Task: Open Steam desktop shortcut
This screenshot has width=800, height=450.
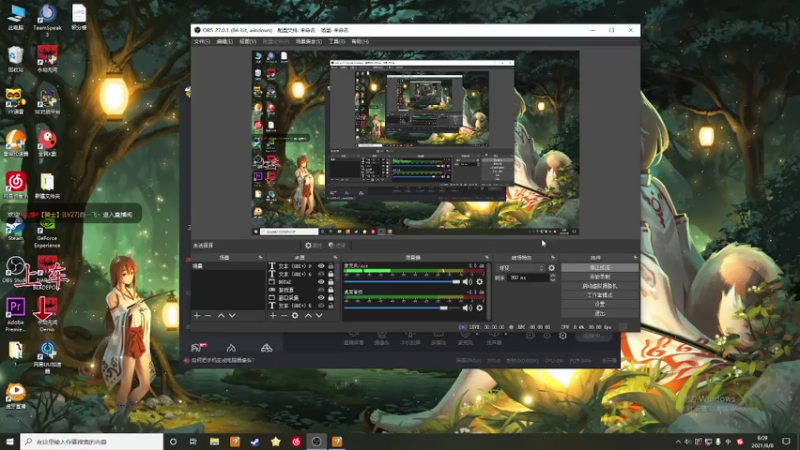Action: click(15, 229)
